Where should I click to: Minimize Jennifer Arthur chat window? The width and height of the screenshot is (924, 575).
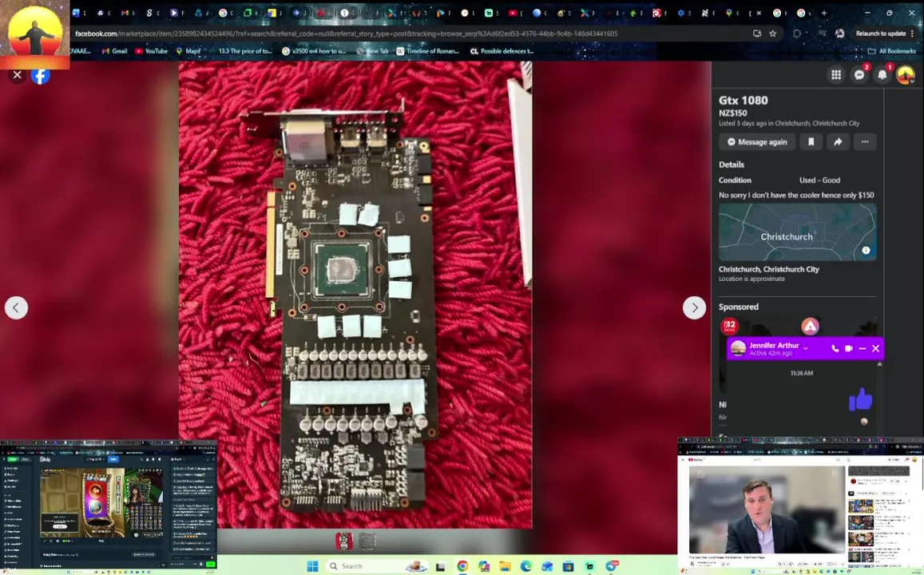863,348
